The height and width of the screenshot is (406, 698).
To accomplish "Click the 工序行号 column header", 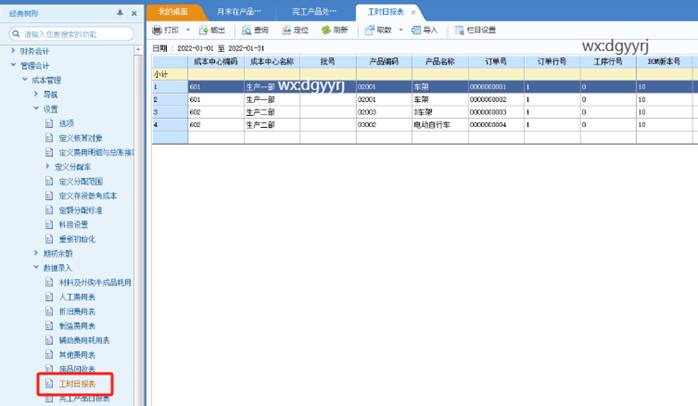I will coord(608,61).
